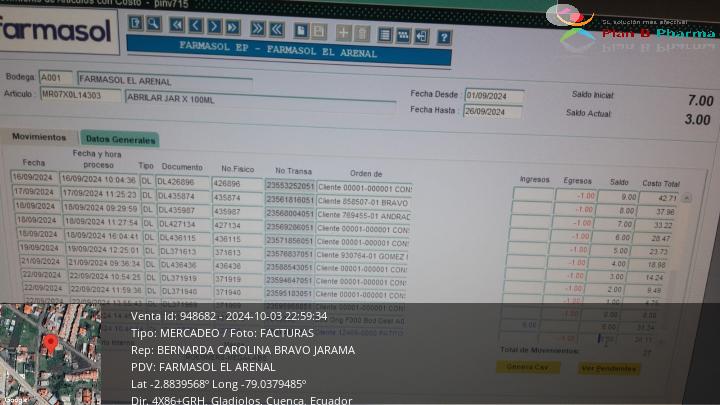This screenshot has width=720, height=405.
Task: Select document cell DL435987
Action: (x=184, y=210)
